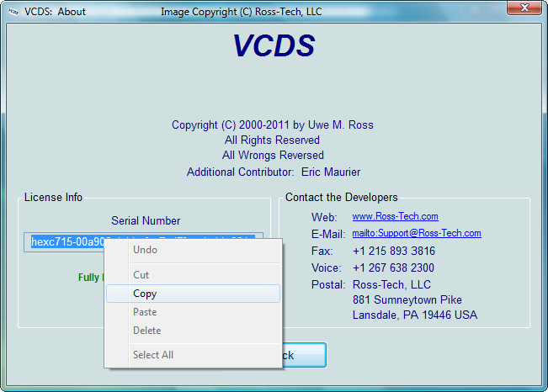Click the 'Serial Number' label
The height and width of the screenshot is (392, 548).
[x=146, y=220]
